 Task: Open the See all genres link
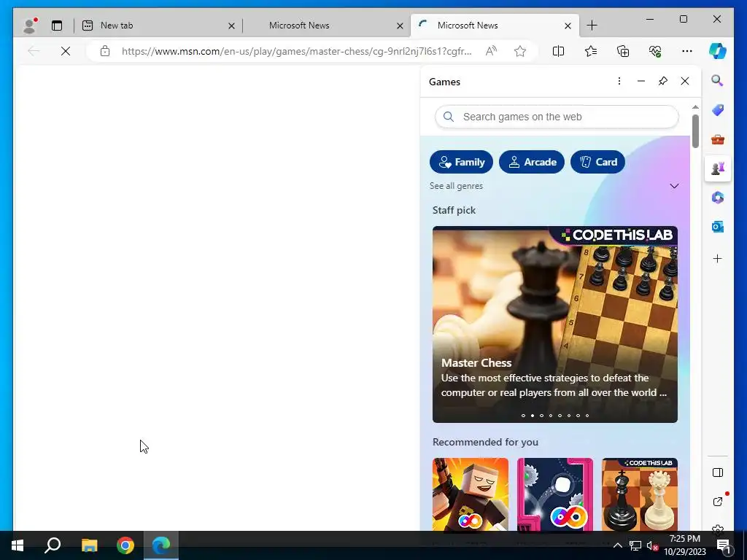(x=456, y=186)
